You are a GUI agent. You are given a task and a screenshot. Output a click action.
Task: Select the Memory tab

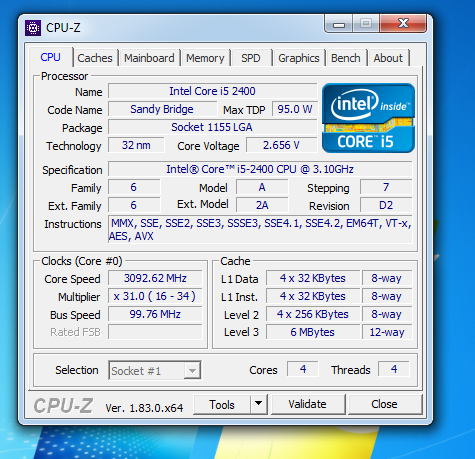(x=205, y=58)
